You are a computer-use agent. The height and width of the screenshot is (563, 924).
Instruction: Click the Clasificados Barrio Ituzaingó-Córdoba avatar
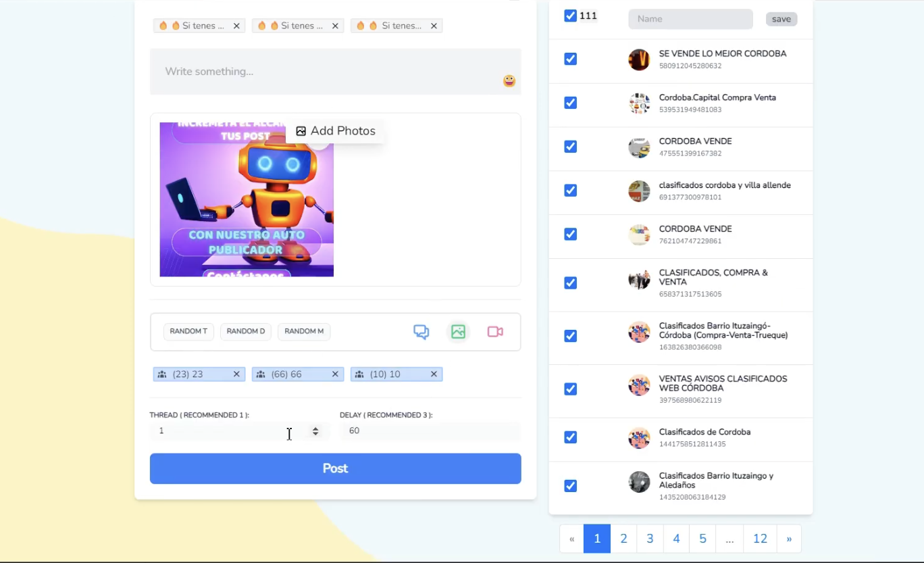click(639, 332)
